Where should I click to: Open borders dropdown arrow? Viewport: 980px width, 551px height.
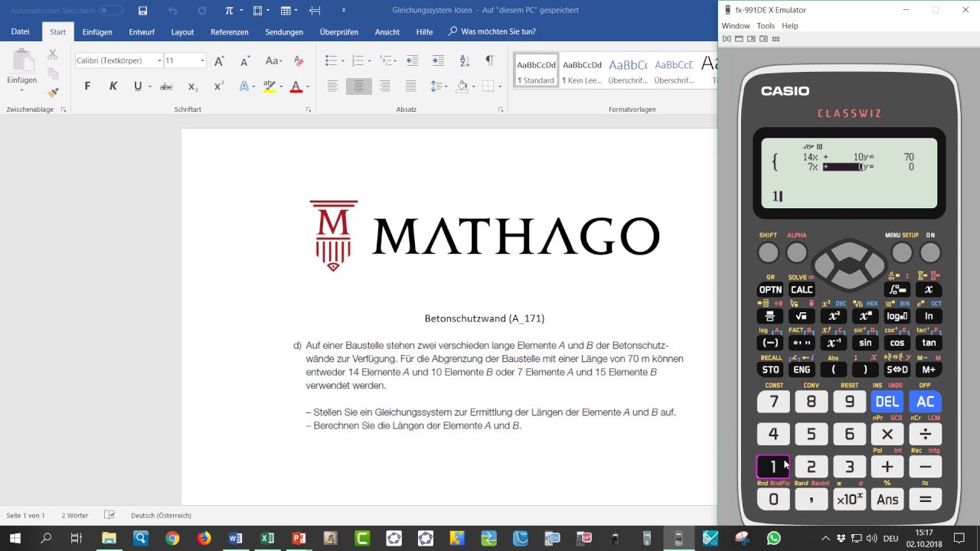click(x=499, y=86)
